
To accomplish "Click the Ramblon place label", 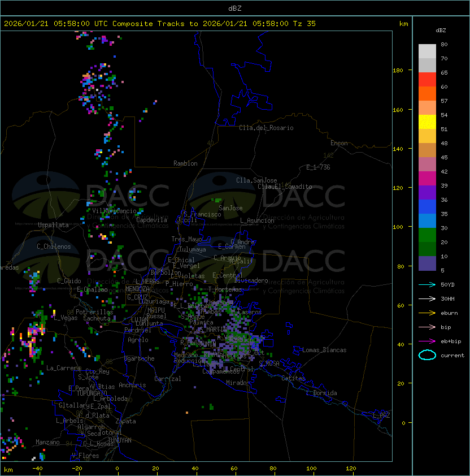I will click(185, 163).
